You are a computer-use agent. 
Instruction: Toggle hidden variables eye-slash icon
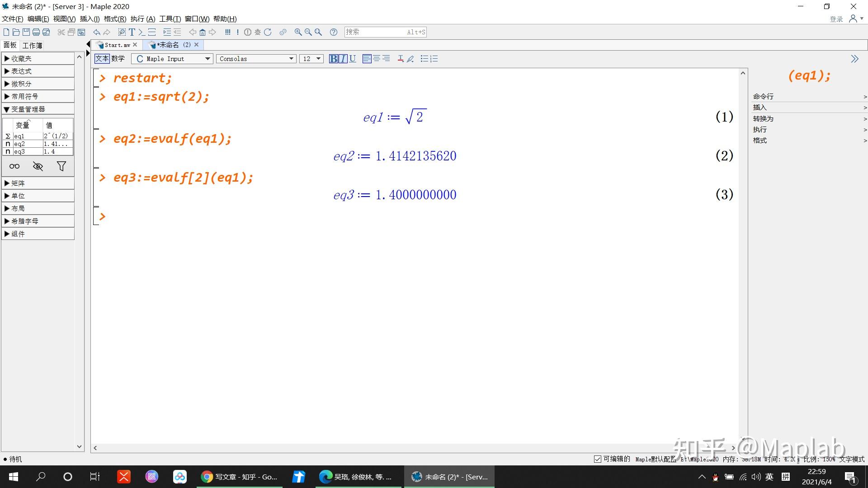pyautogui.click(x=38, y=166)
